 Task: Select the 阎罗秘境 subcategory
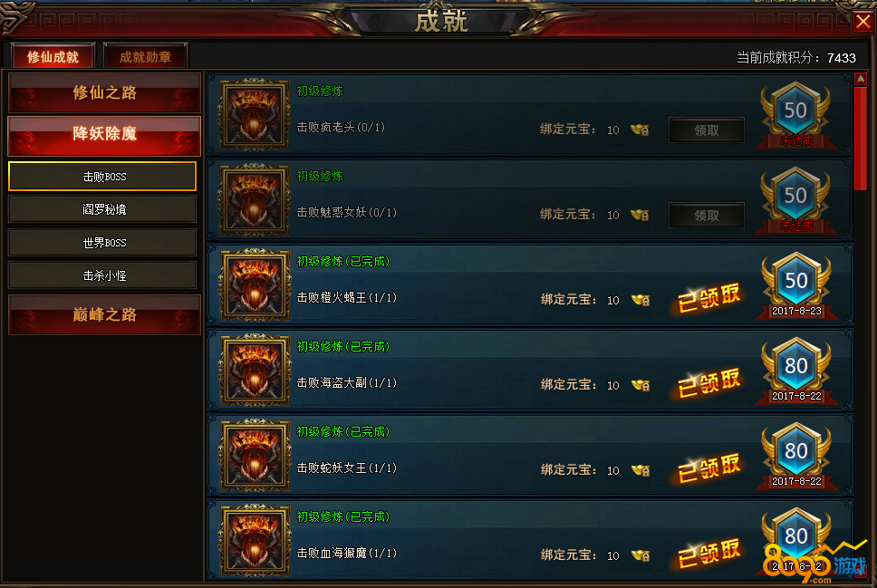pyautogui.click(x=103, y=209)
